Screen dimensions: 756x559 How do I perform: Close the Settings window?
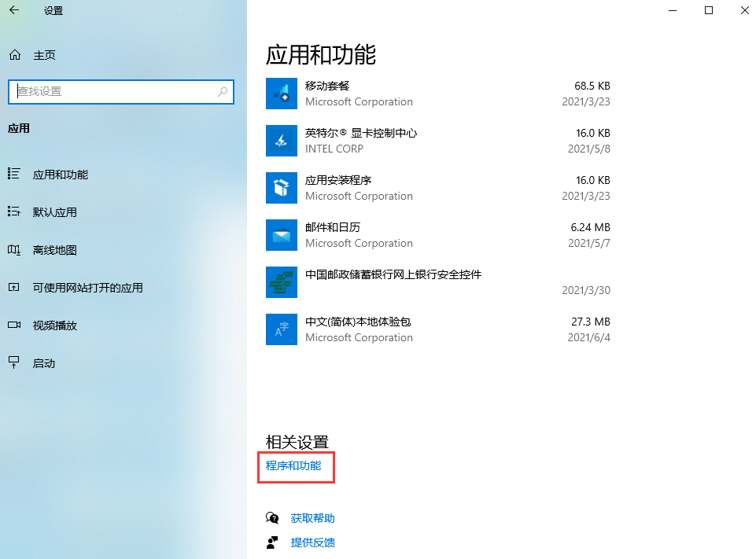pyautogui.click(x=744, y=10)
